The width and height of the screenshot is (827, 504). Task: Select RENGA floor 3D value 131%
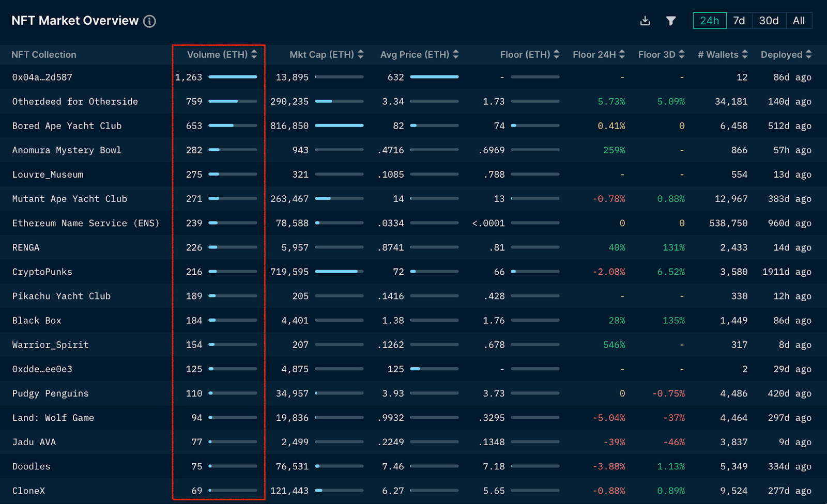click(x=673, y=247)
